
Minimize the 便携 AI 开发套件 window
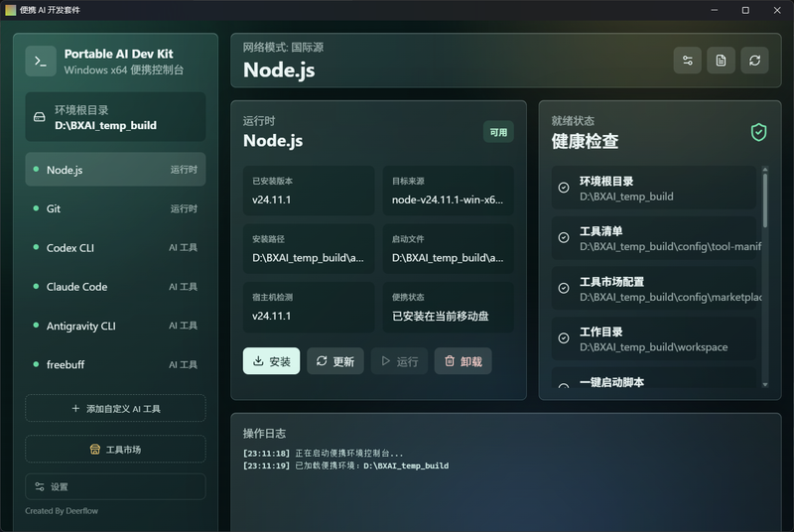714,10
